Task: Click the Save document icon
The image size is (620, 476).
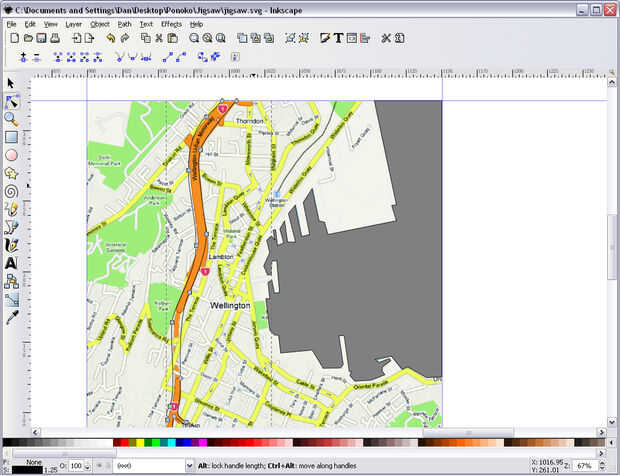Action: click(41, 38)
